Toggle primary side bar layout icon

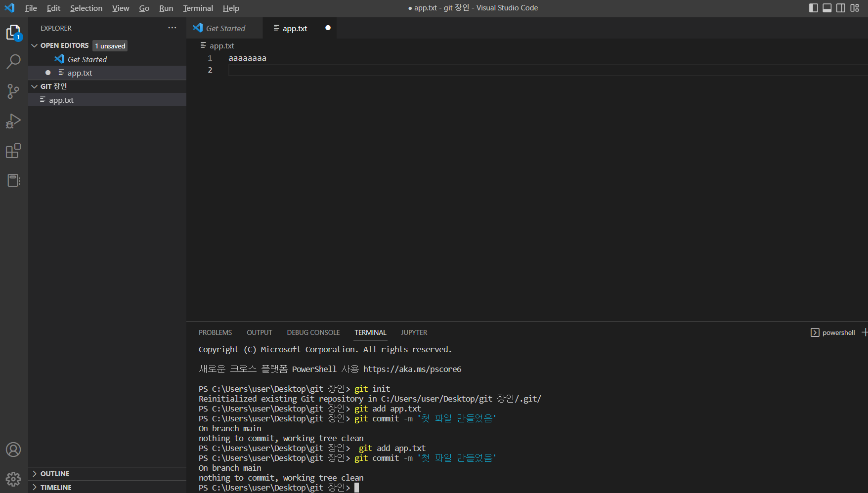coord(813,8)
